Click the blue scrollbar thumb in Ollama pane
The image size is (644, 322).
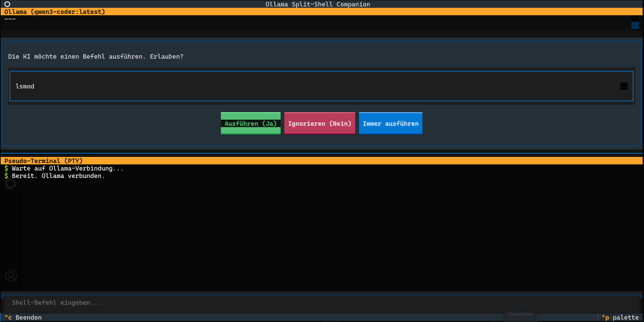tap(635, 25)
